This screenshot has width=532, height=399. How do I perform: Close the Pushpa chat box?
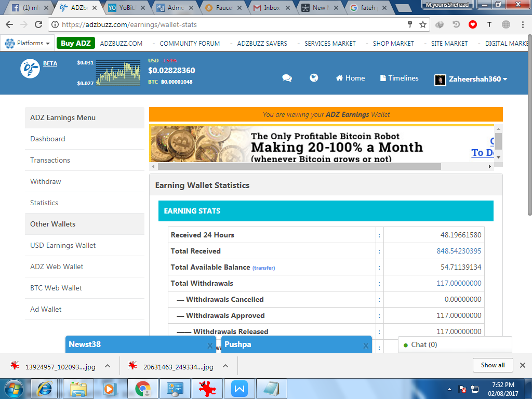(x=365, y=345)
